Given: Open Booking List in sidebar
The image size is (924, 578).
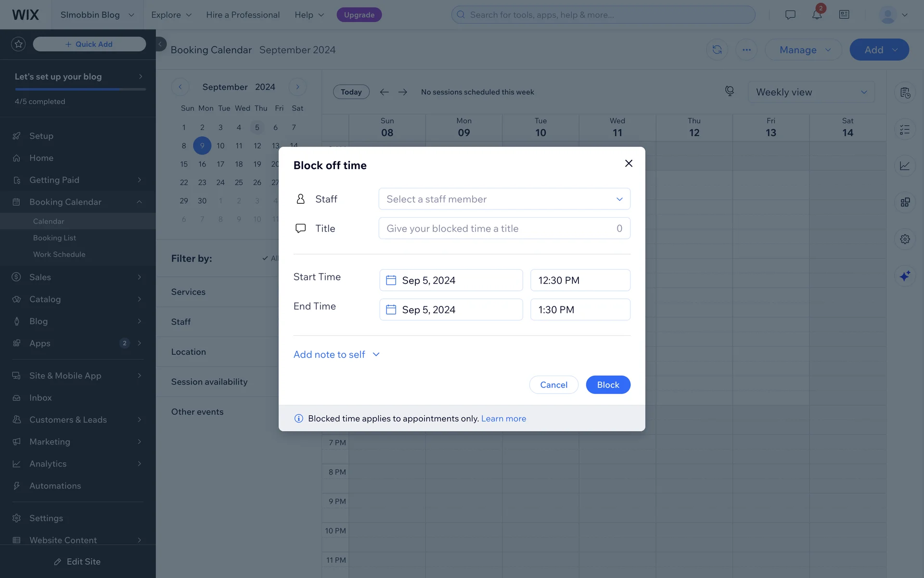Looking at the screenshot, I should point(54,238).
